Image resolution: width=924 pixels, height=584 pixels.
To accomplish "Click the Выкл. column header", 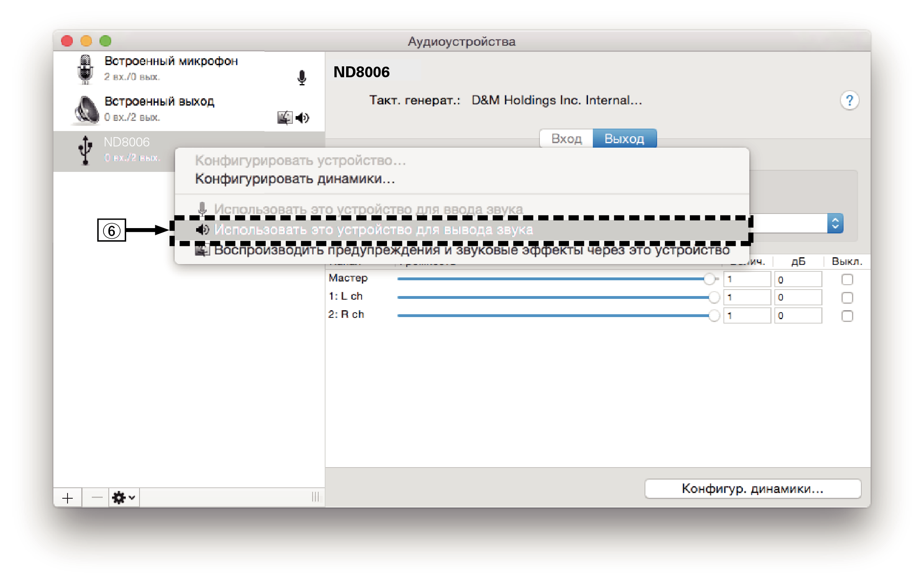I will [x=847, y=262].
